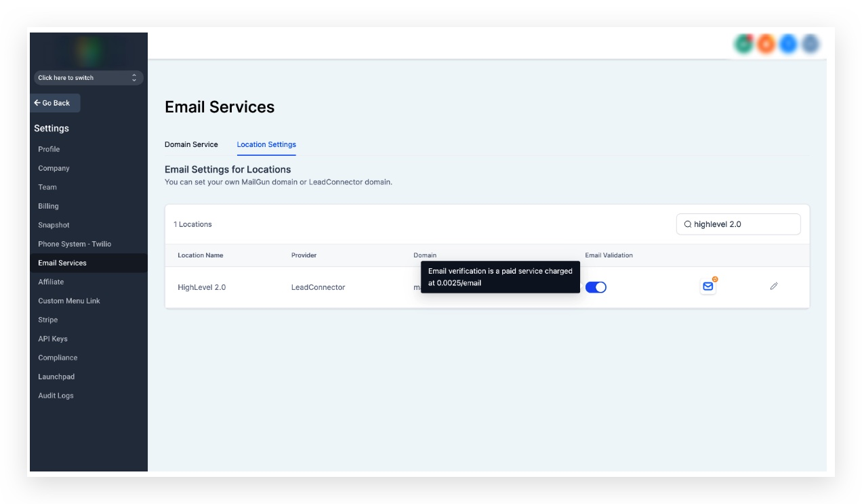Click the blurred agency logo in the sidebar
The image size is (862, 504).
point(89,50)
